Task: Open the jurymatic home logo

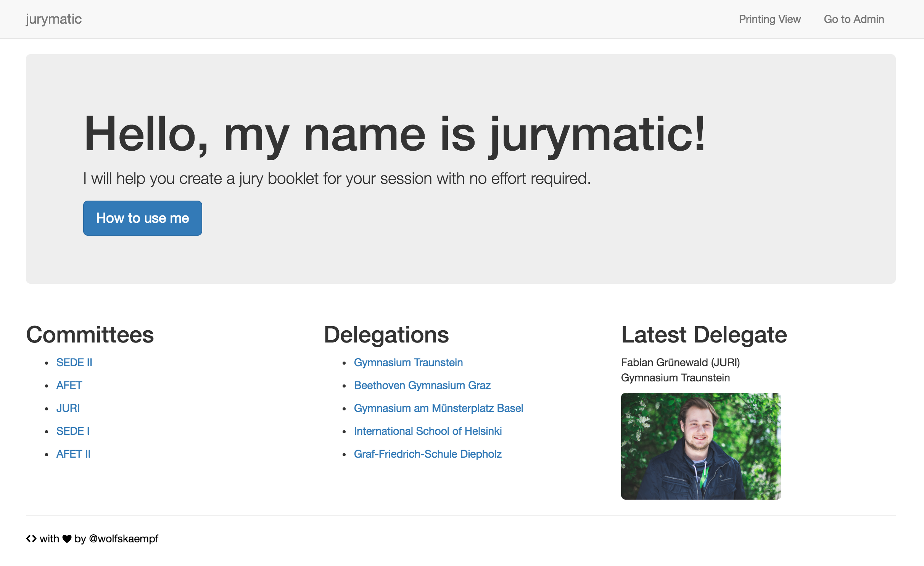Action: [53, 19]
